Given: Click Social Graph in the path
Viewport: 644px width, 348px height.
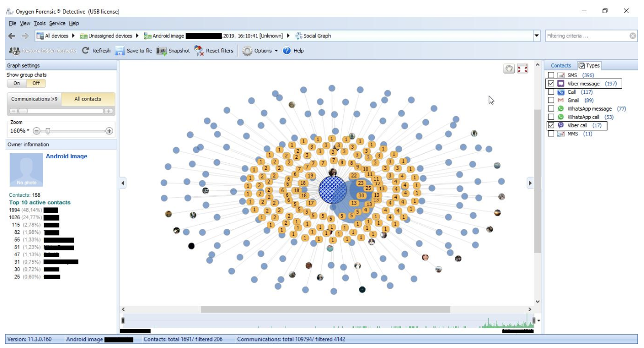Looking at the screenshot, I should pos(313,36).
